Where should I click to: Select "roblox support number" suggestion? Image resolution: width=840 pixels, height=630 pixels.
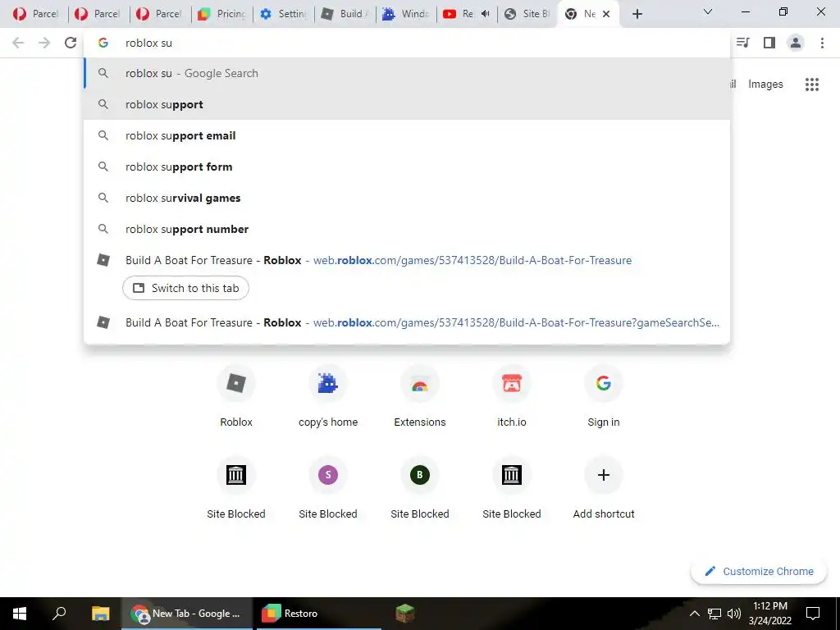pyautogui.click(x=407, y=229)
